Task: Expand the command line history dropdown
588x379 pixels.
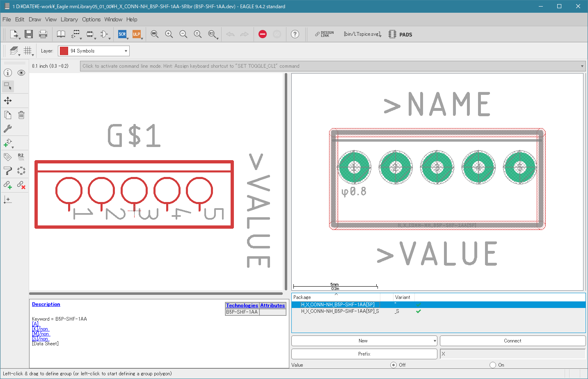Action: (582, 66)
